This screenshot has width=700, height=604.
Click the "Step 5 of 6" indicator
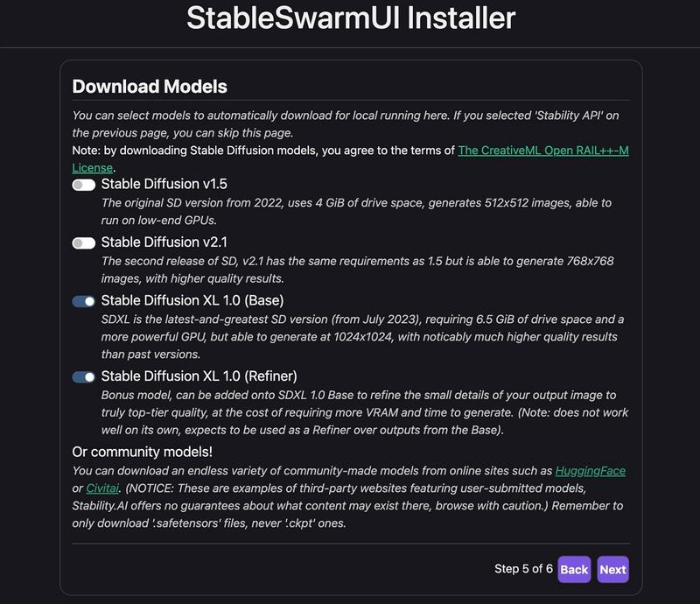523,569
